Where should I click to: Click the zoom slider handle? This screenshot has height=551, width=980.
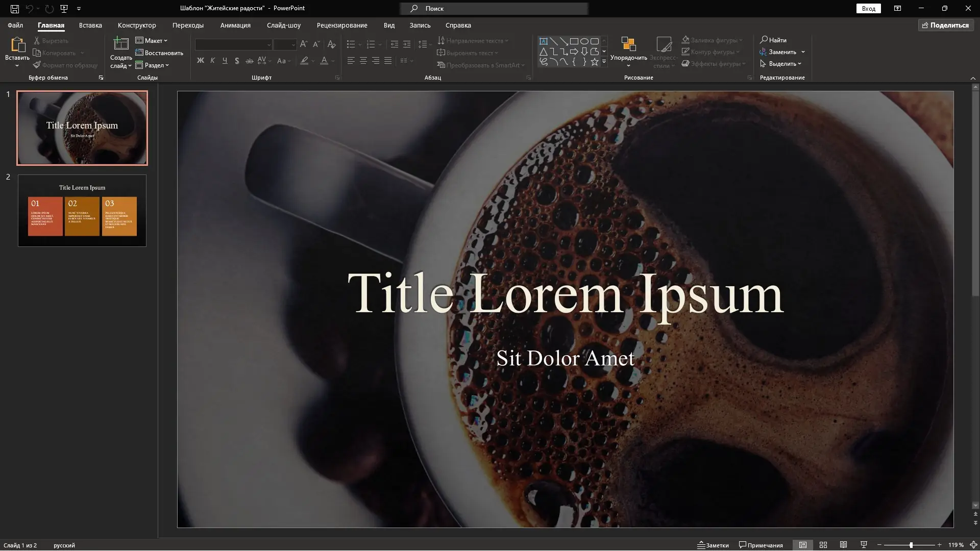(x=911, y=545)
